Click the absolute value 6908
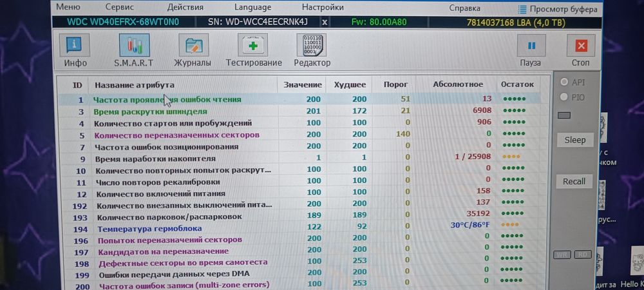The image size is (644, 290). click(x=482, y=110)
